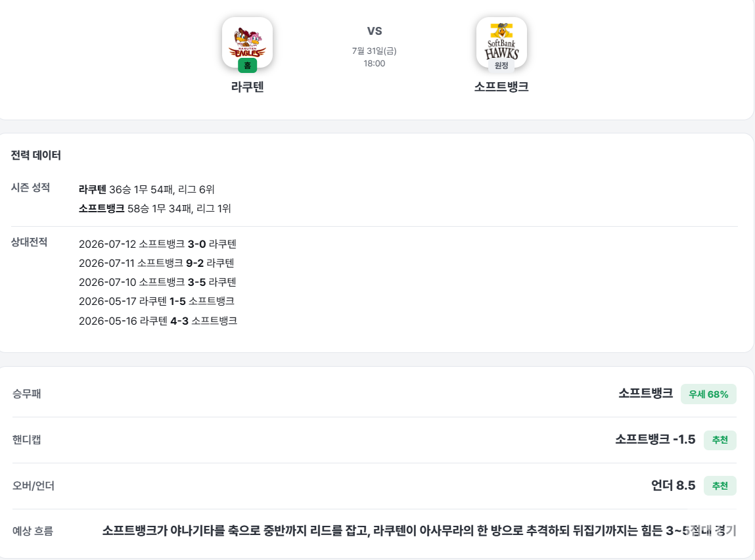Click the Rakuten Eagles team logo
This screenshot has width=755, height=560.
pyautogui.click(x=247, y=42)
